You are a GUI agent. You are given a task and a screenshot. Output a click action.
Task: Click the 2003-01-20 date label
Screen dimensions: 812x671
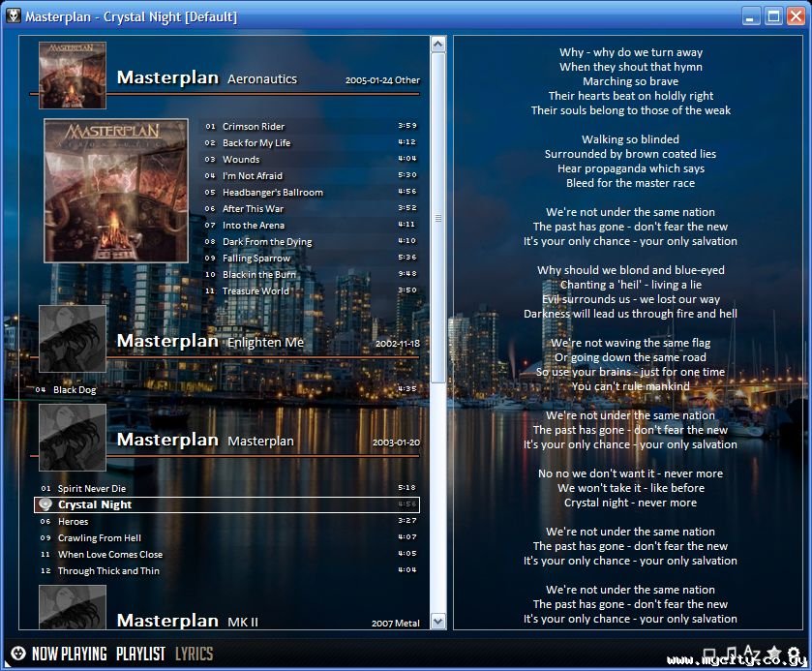point(396,442)
